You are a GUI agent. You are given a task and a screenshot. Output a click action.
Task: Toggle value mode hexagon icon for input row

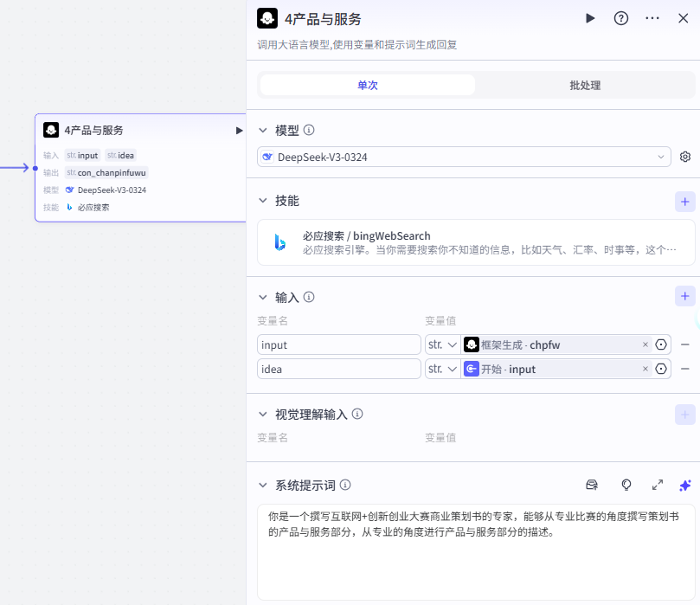coord(661,344)
